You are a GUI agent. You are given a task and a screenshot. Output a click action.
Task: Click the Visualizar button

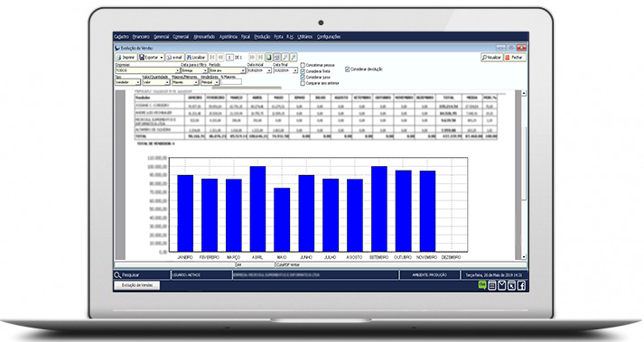click(x=491, y=58)
